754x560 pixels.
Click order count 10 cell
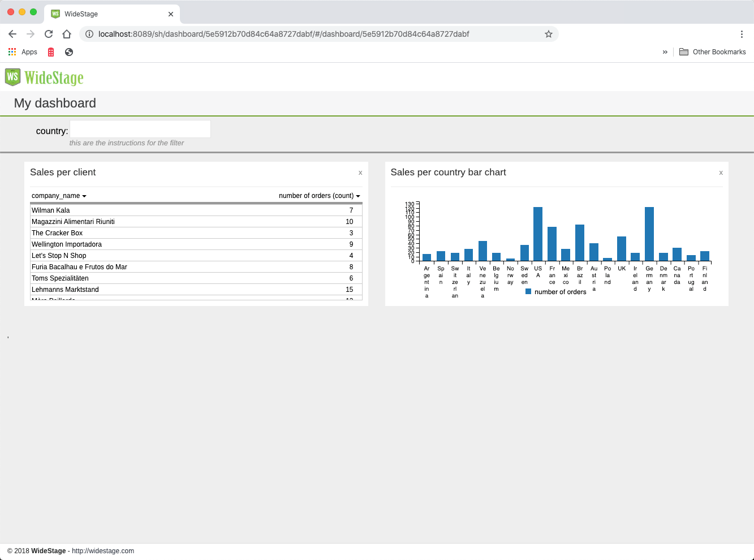coord(350,222)
